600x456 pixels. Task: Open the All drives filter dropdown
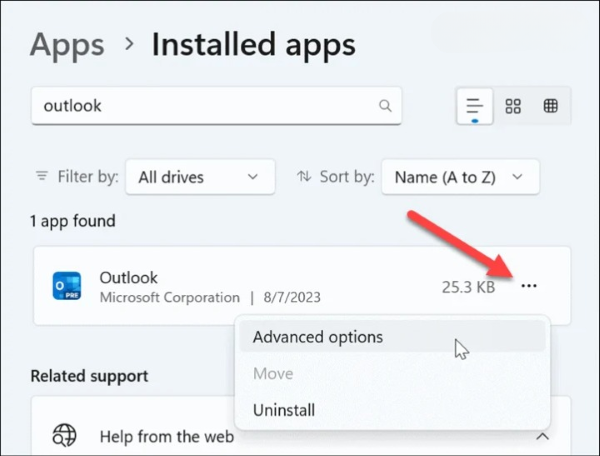(x=200, y=177)
